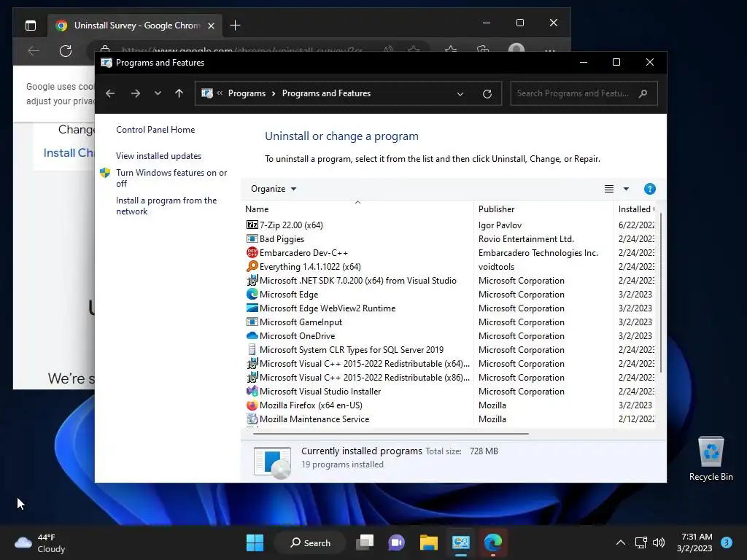Expand the view options dropdown arrow
The height and width of the screenshot is (560, 747).
pyautogui.click(x=626, y=189)
